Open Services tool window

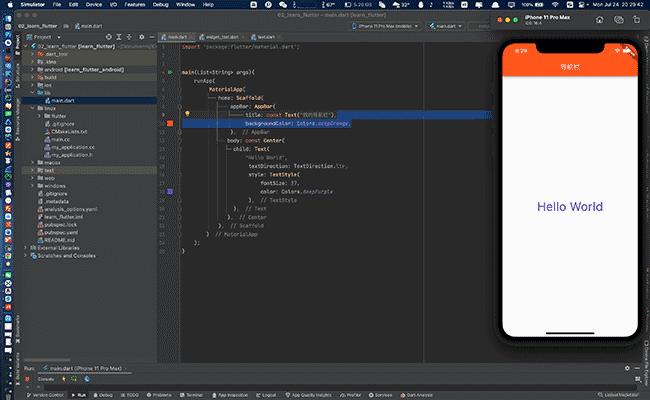pos(380,395)
